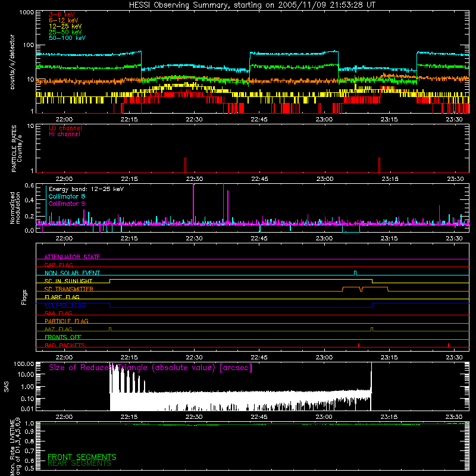This screenshot has width=476, height=476.
Task: Click the GAP FLAG label
Action: click(x=58, y=265)
